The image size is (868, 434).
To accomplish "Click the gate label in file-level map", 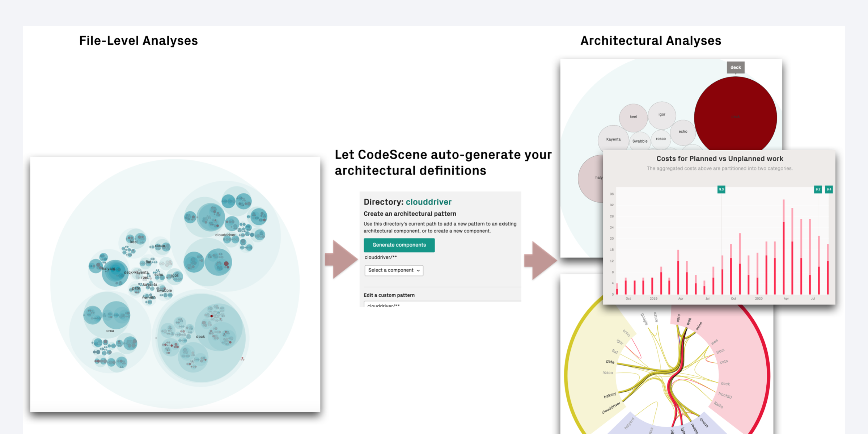I will 136,288.
